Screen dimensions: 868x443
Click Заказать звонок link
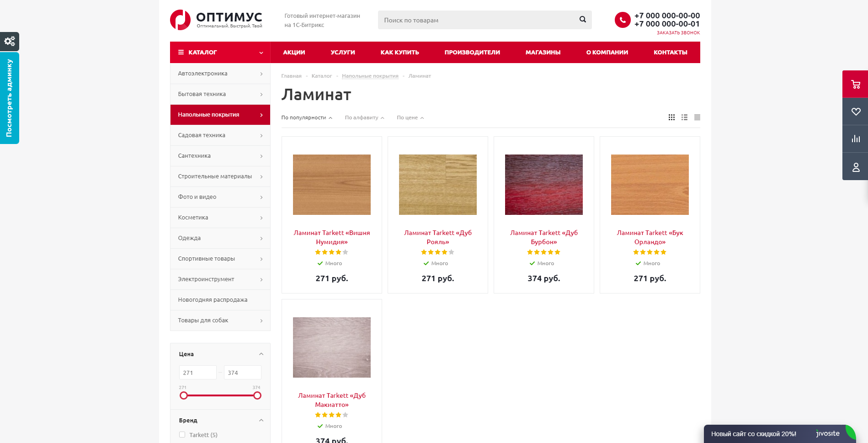click(678, 32)
